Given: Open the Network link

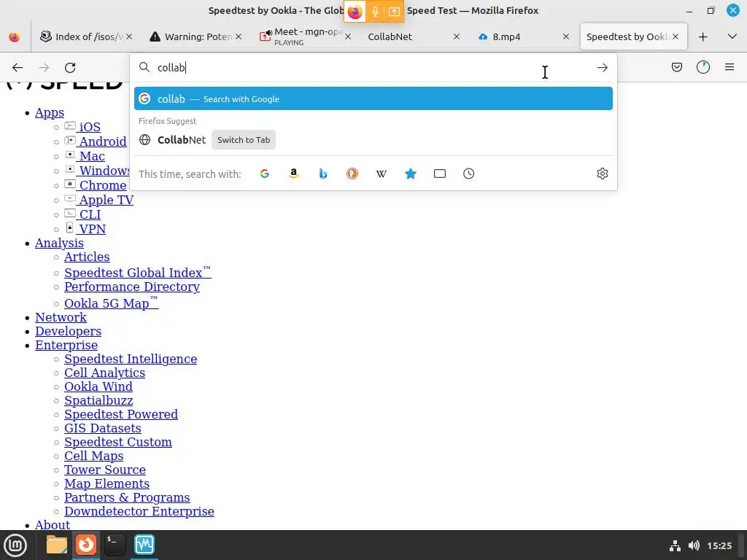Looking at the screenshot, I should click(x=61, y=317).
